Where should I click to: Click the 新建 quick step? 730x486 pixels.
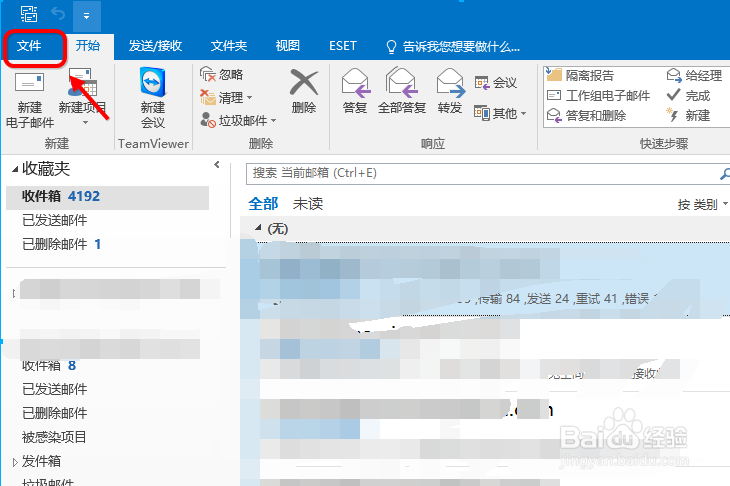tap(688, 115)
